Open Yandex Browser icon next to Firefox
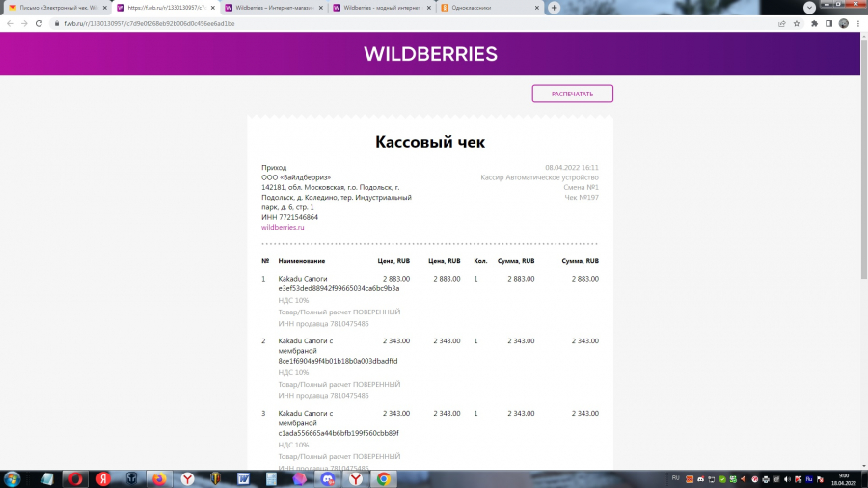868x488 pixels. point(188,478)
